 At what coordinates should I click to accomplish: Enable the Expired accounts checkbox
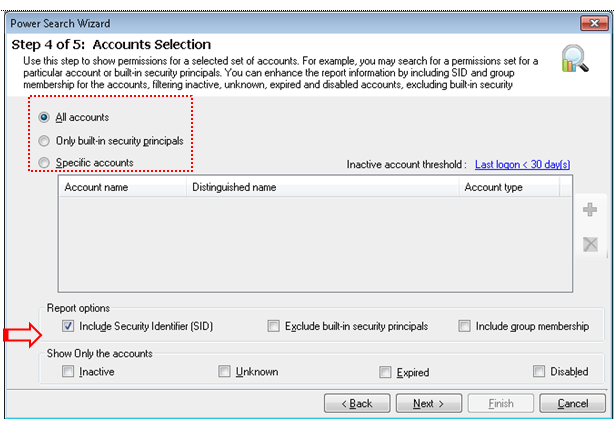point(385,372)
